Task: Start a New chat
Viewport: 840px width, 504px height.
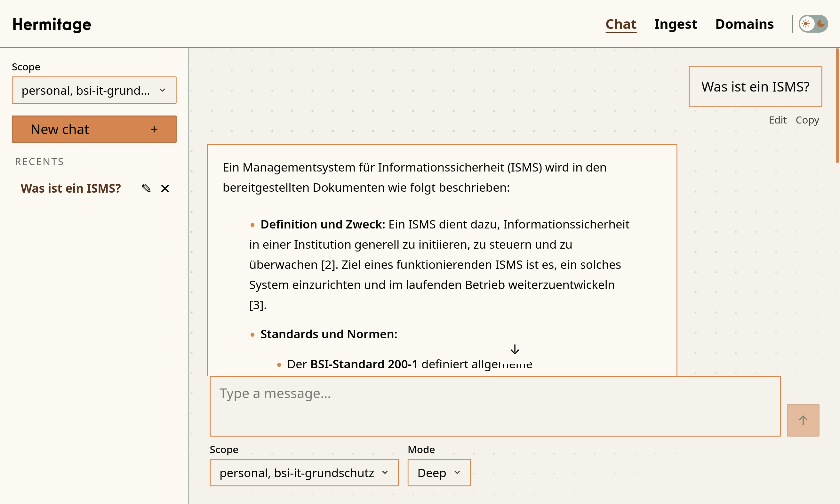Action: point(94,129)
